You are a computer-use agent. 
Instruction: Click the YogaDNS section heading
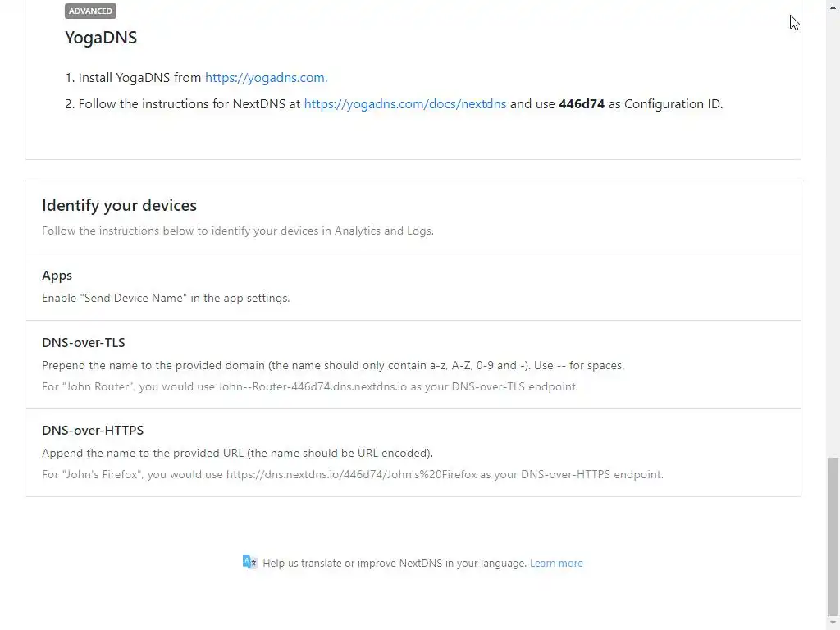tap(101, 38)
